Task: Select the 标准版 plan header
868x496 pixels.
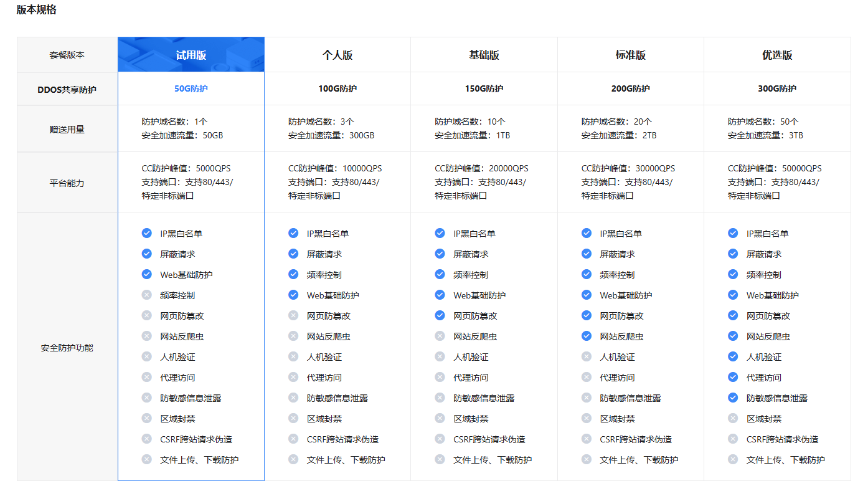Action: (x=630, y=55)
